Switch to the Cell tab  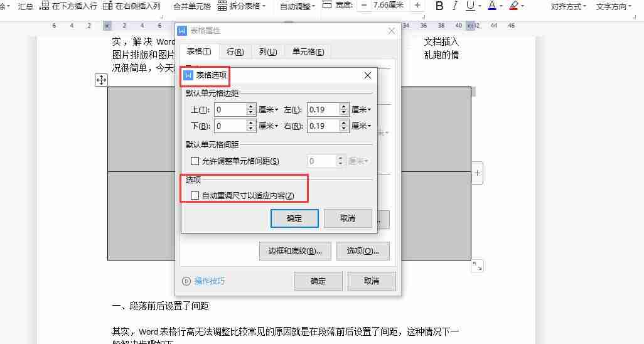[308, 51]
